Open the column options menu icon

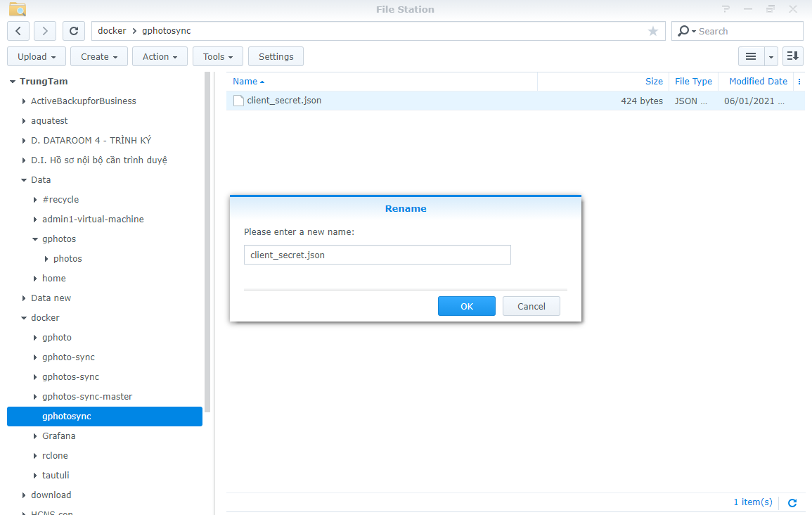click(x=799, y=82)
